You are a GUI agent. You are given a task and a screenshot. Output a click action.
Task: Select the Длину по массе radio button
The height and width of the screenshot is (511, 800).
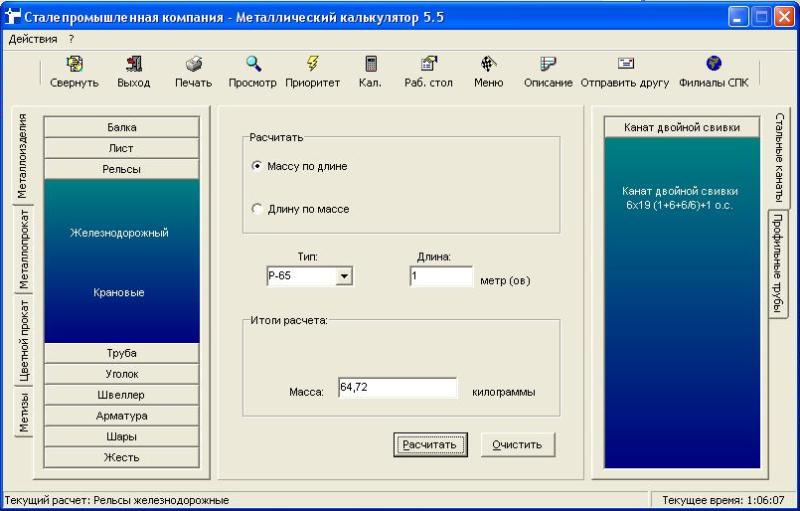[257, 209]
